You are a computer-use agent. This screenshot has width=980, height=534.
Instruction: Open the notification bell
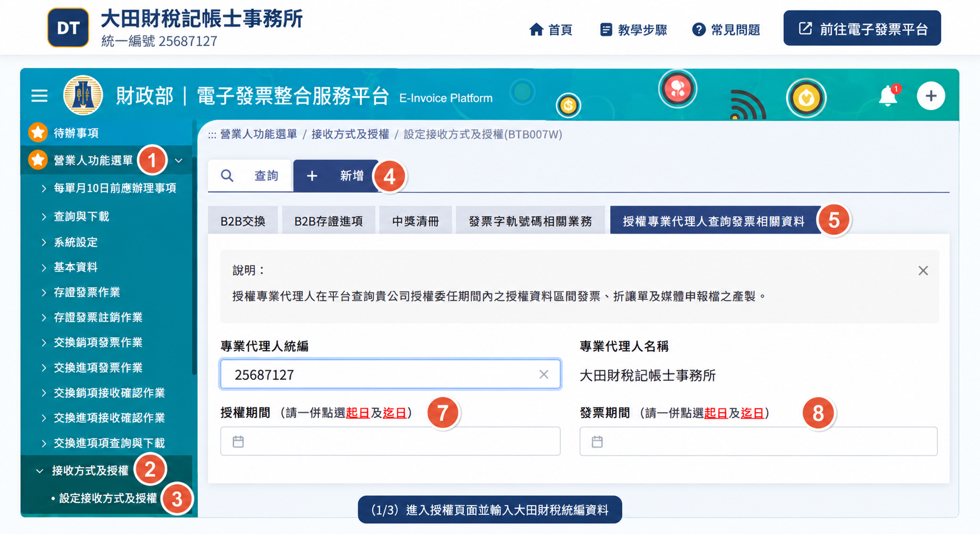[888, 96]
